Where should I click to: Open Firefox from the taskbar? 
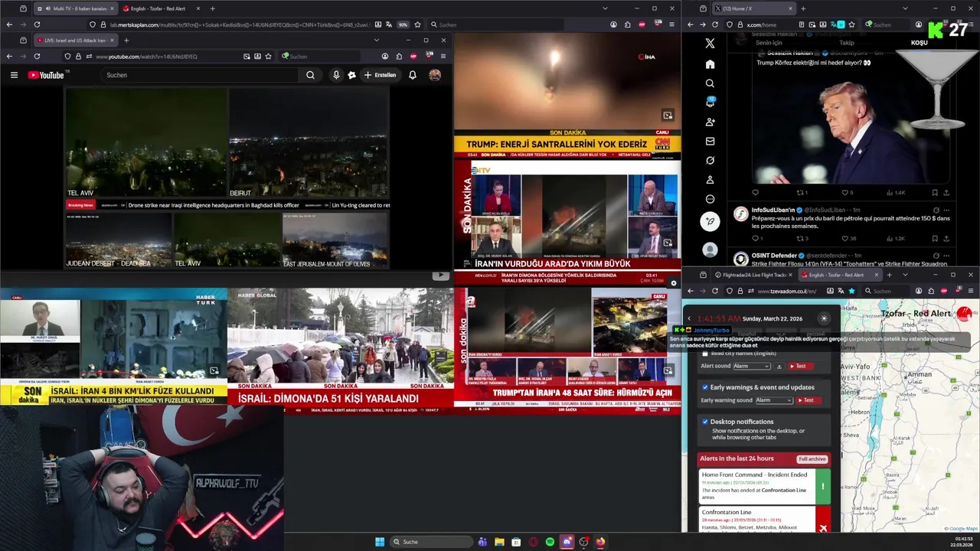600,542
